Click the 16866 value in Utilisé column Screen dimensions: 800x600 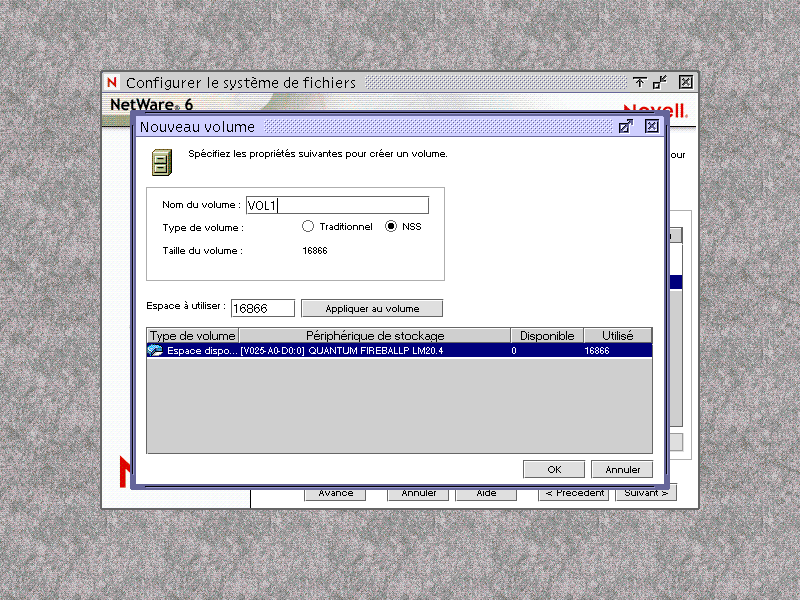(x=597, y=351)
